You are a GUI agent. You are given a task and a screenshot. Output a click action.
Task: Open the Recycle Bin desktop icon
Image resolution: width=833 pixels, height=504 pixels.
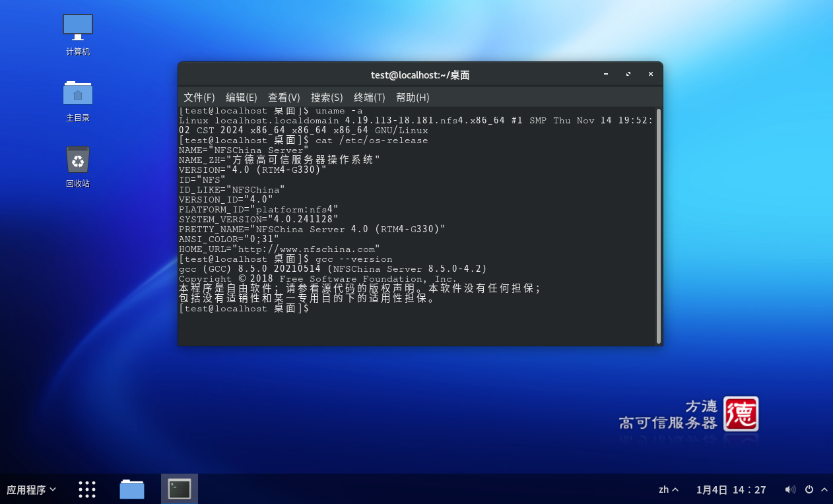[x=78, y=160]
